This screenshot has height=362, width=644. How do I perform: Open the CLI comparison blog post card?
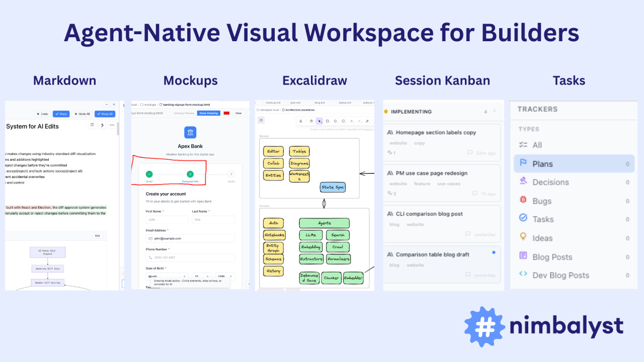tap(442, 223)
